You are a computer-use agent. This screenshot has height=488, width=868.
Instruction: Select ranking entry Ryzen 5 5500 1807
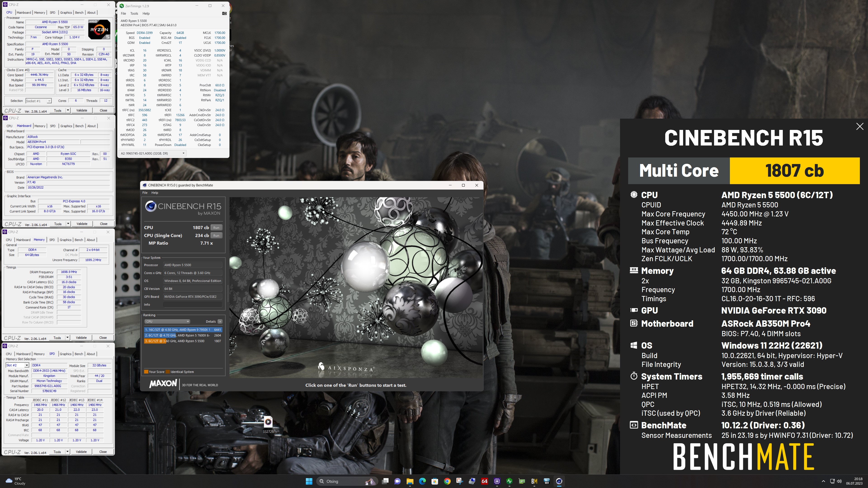pyautogui.click(x=183, y=341)
